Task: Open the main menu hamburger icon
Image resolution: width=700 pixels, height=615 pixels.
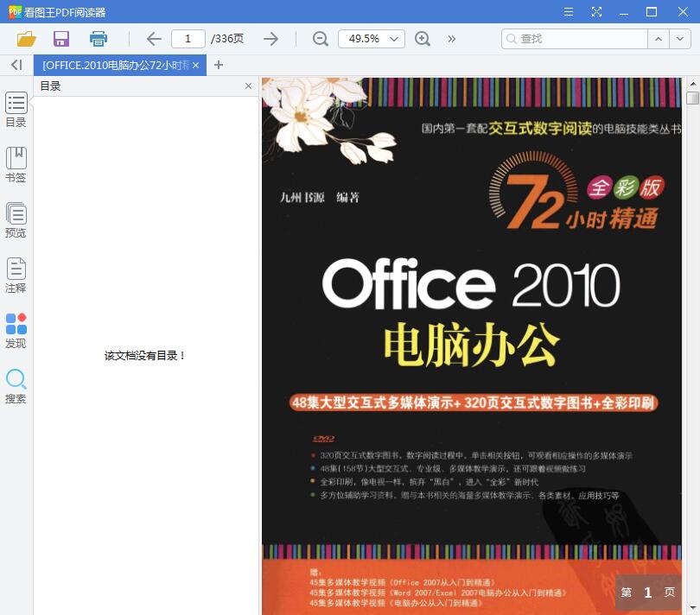Action: click(x=569, y=11)
